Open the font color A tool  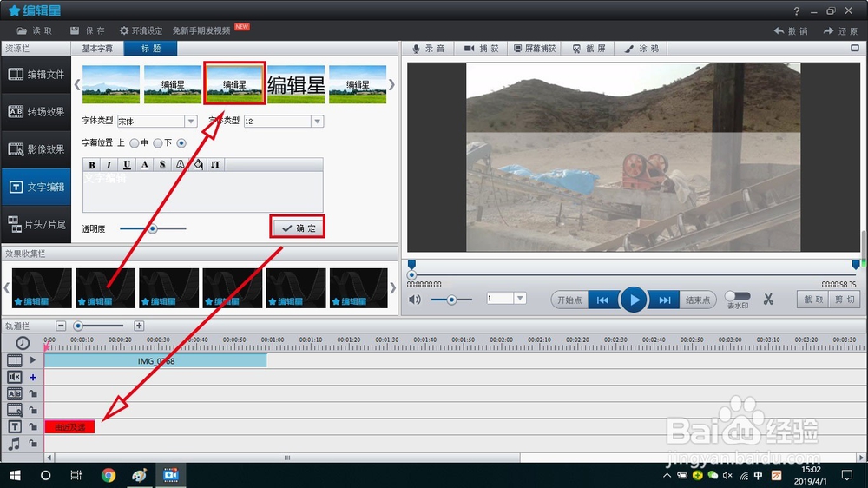(144, 164)
